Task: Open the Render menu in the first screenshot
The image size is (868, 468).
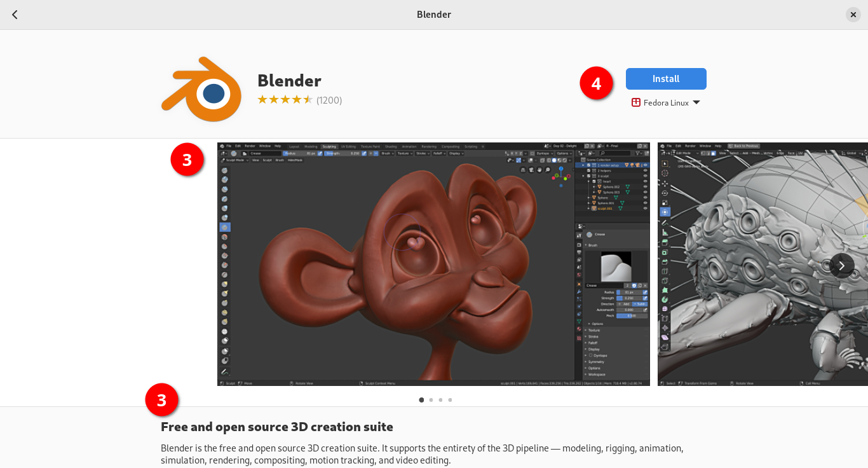Action: tap(250, 146)
